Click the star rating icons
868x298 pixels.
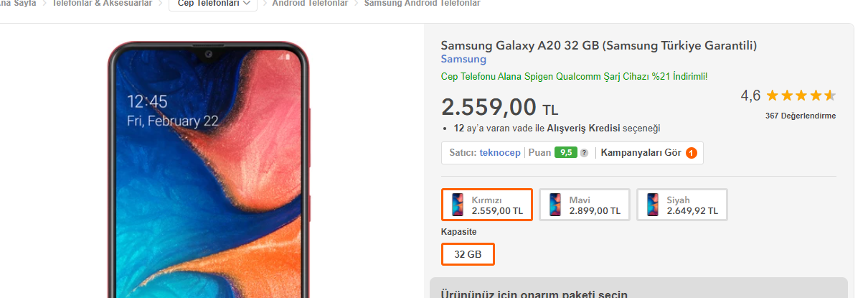[801, 96]
